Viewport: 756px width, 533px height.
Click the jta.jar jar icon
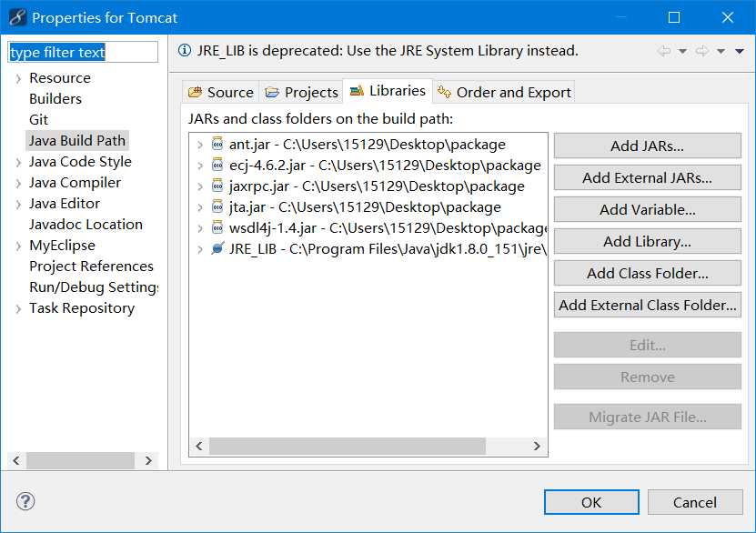(x=217, y=206)
